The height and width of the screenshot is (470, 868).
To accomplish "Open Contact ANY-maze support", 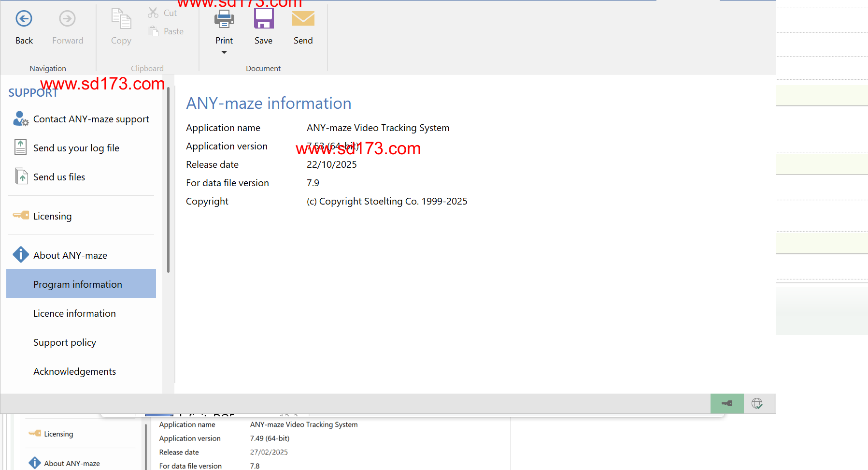I will pyautogui.click(x=91, y=119).
